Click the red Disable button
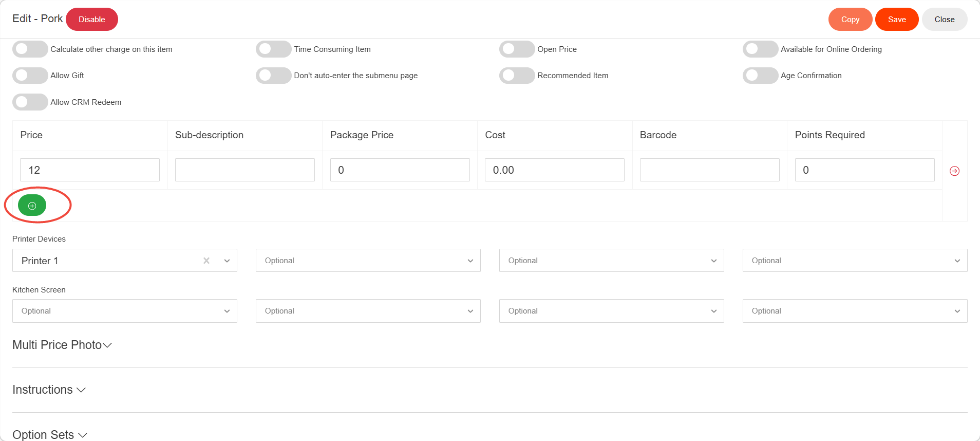Image resolution: width=980 pixels, height=441 pixels. point(92,20)
